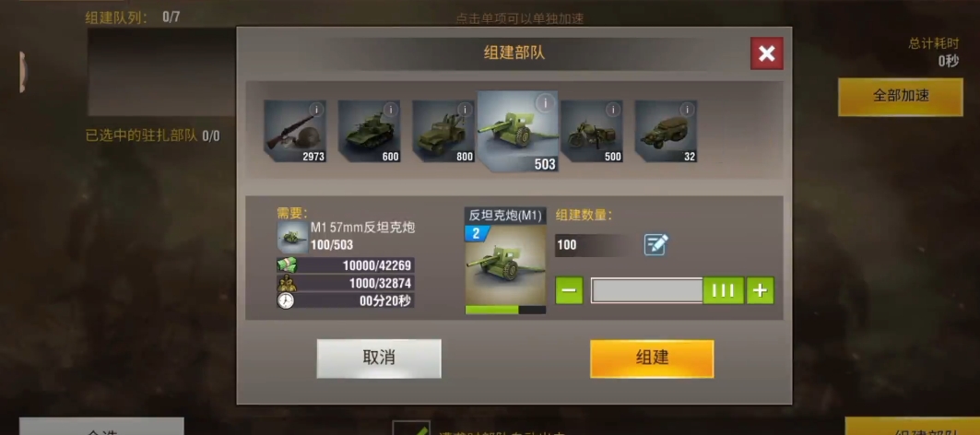Viewport: 980px width, 435px height.
Task: Open info for the half-track unit
Action: point(688,110)
